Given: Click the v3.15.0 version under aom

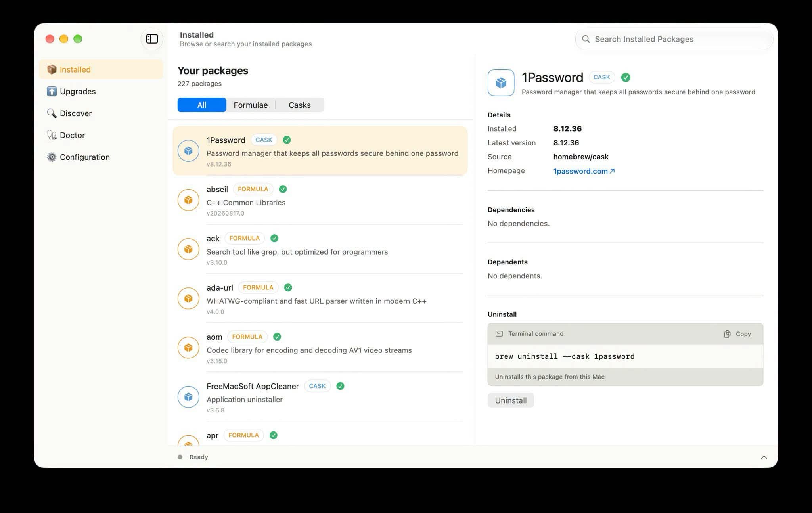Looking at the screenshot, I should click(x=217, y=361).
